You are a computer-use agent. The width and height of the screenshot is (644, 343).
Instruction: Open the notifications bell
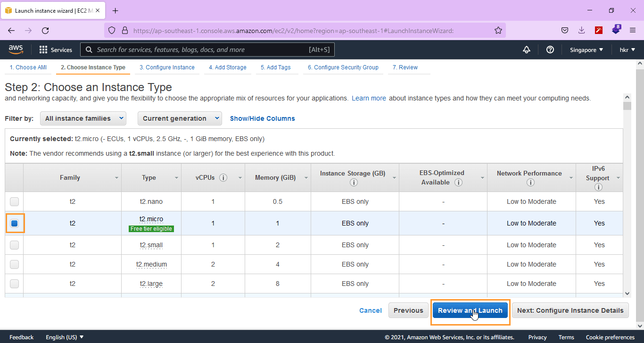[527, 50]
